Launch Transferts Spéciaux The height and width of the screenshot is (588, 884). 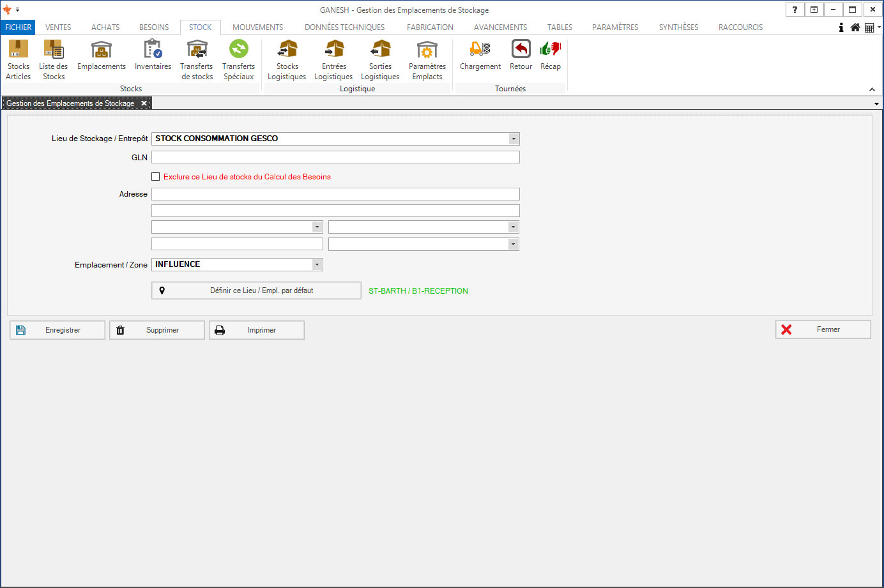coord(238,59)
